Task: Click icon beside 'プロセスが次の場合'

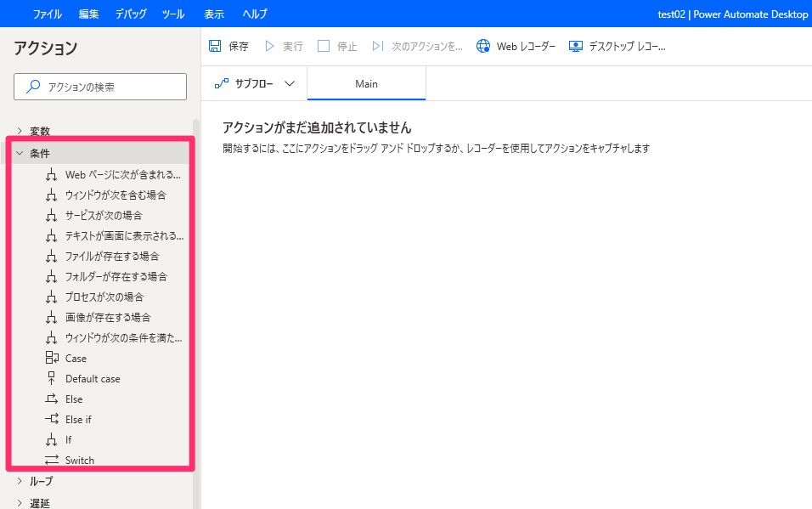Action: pyautogui.click(x=51, y=297)
